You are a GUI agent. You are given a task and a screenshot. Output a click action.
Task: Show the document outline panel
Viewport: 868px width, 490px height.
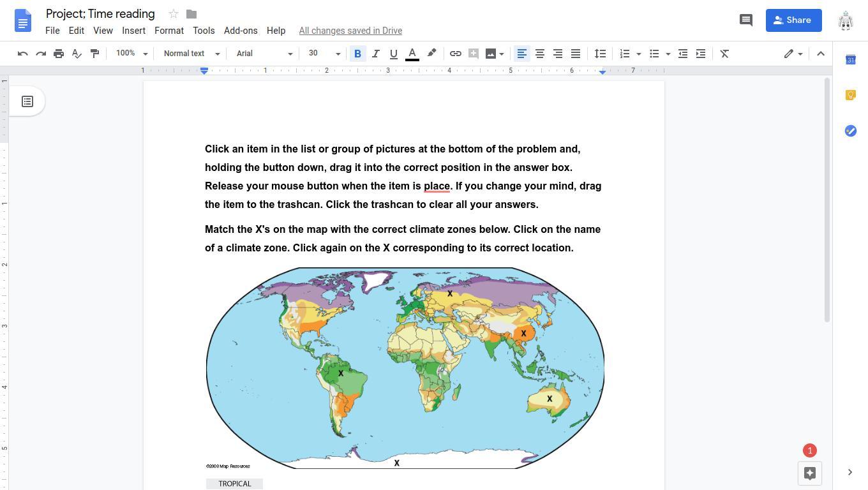click(27, 101)
